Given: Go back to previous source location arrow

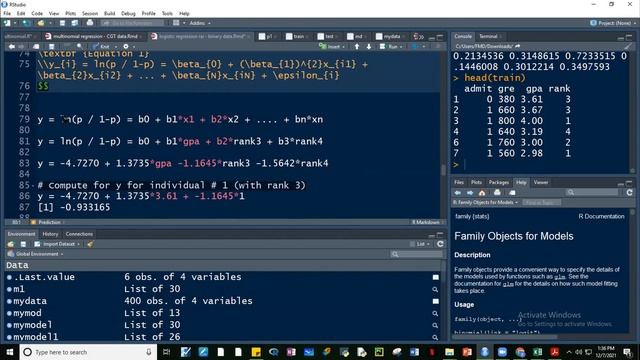Looking at the screenshot, I should tap(11, 47).
